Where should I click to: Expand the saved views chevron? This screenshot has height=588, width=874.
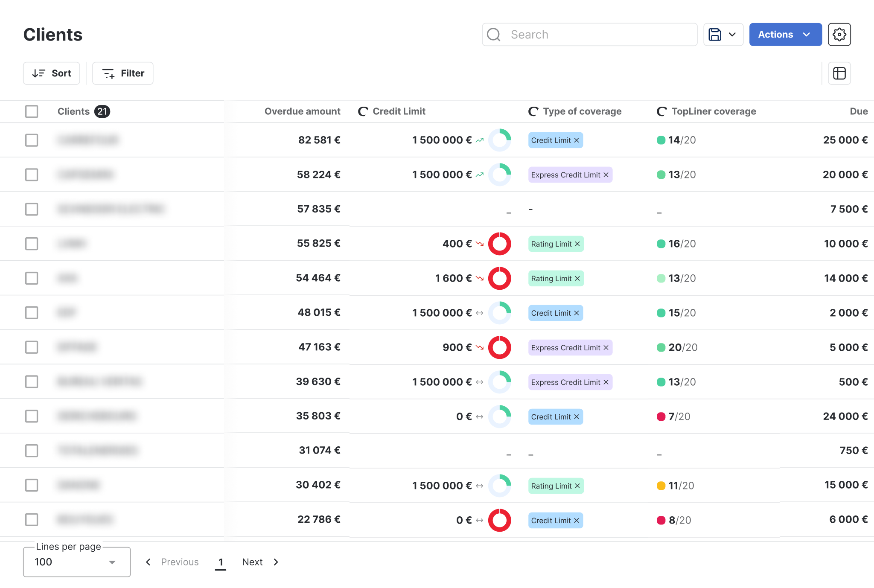click(732, 35)
